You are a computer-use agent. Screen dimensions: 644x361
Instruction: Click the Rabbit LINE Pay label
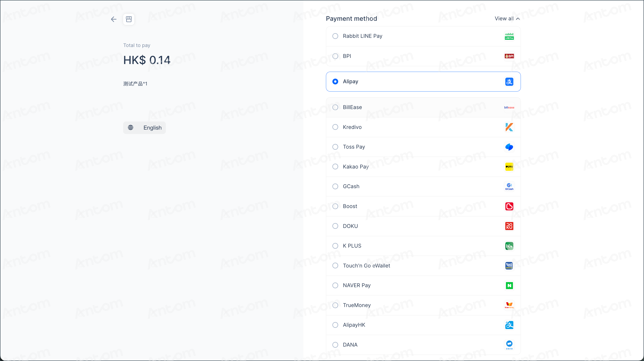(362, 36)
